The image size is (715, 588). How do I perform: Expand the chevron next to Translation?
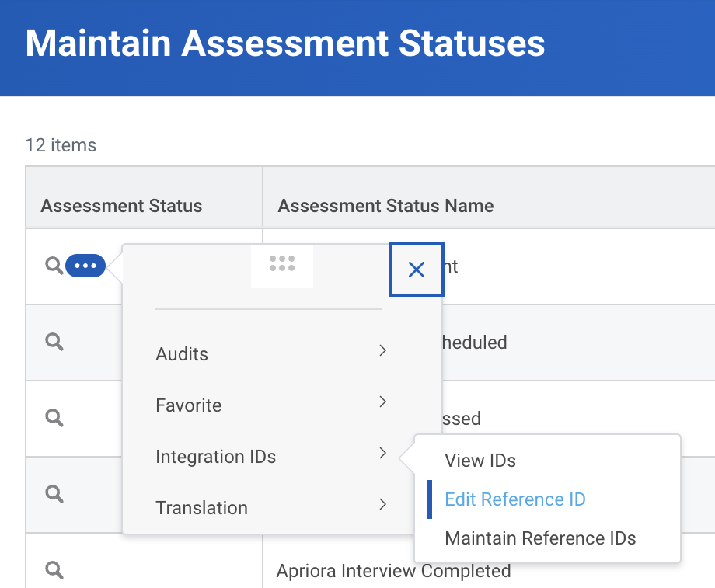coord(382,504)
